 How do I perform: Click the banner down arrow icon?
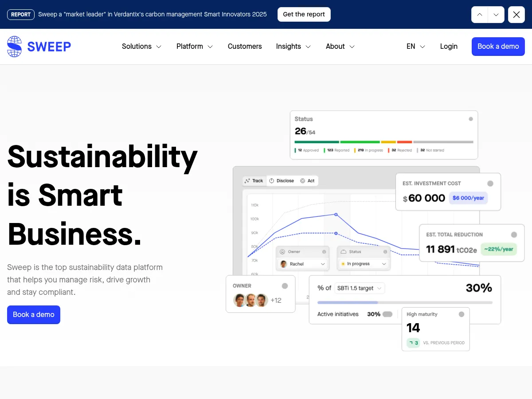[x=496, y=15]
